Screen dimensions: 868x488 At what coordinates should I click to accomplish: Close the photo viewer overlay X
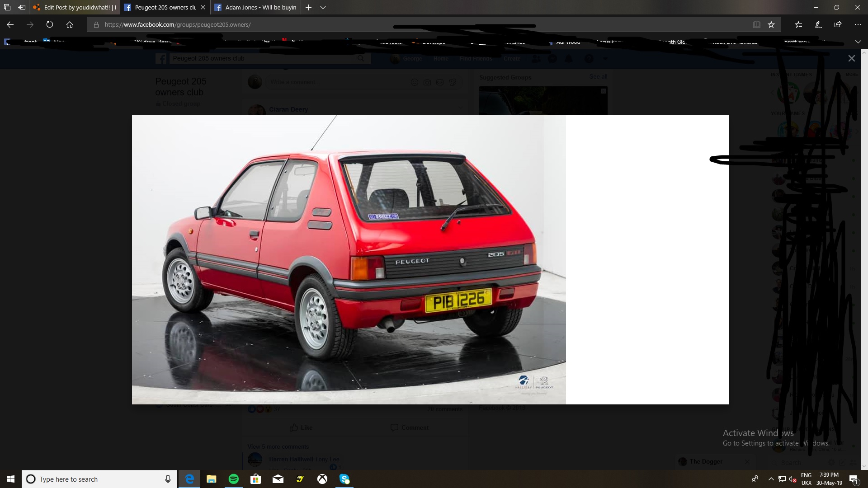click(852, 58)
